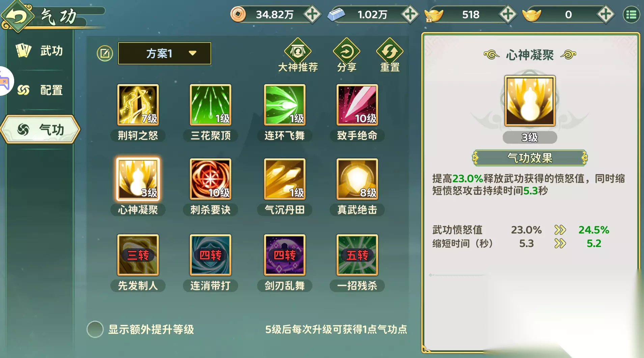Toggle 显示额外提升等级 radio option
644x358 pixels.
click(95, 329)
